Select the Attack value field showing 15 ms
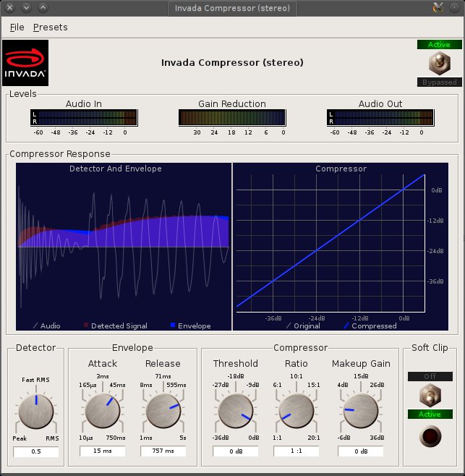 pyautogui.click(x=103, y=451)
